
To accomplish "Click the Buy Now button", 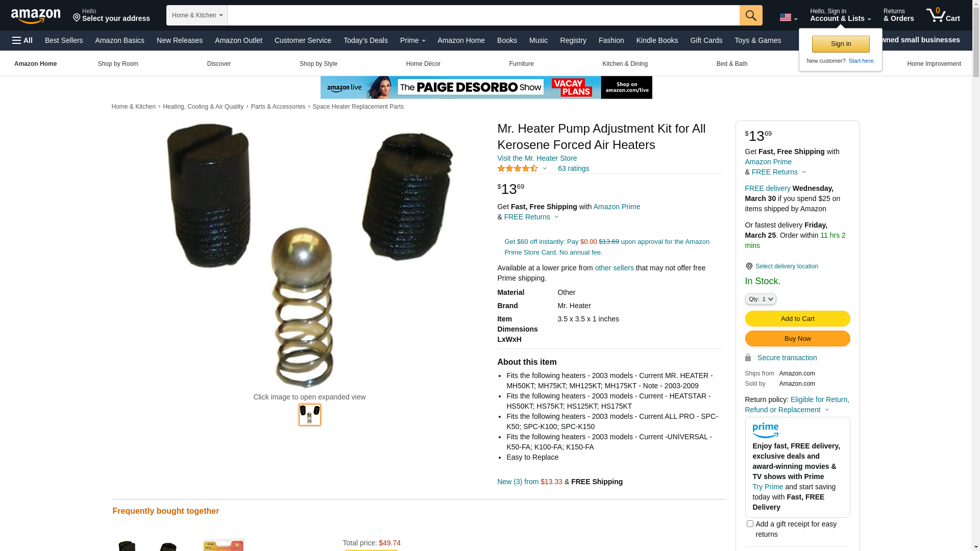I will [x=797, y=339].
